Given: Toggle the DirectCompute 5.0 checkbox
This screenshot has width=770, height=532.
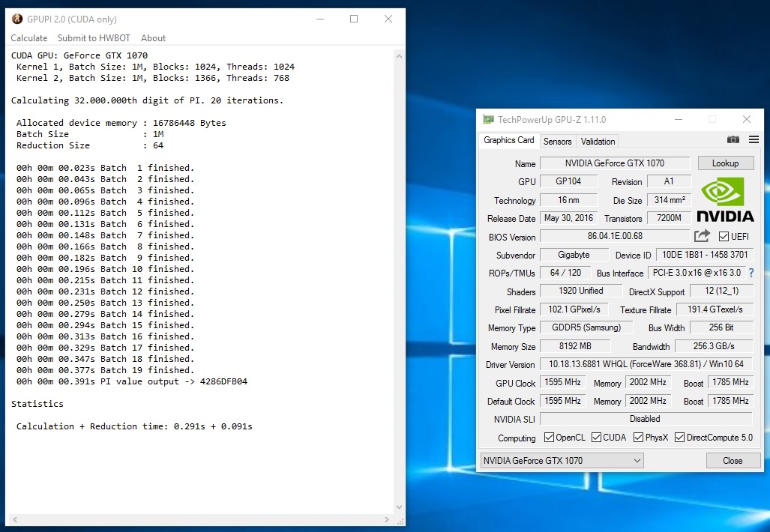Looking at the screenshot, I should point(679,438).
